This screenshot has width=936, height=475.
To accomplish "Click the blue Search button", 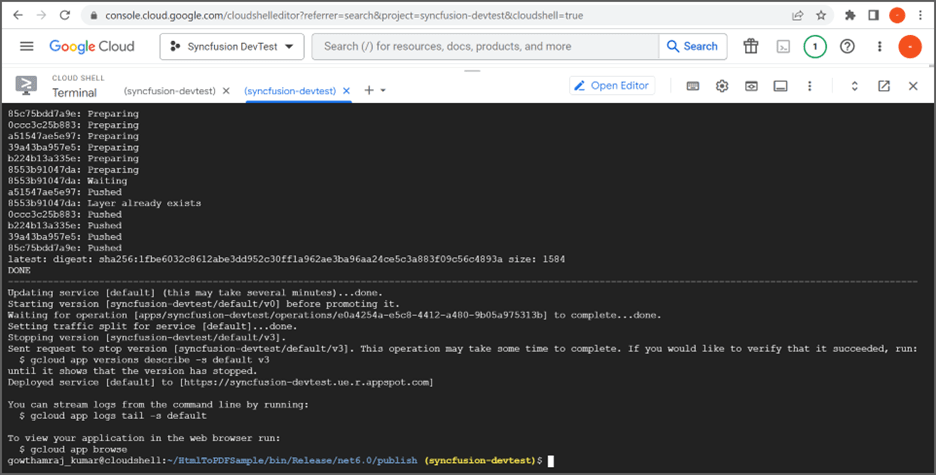I will tap(692, 47).
